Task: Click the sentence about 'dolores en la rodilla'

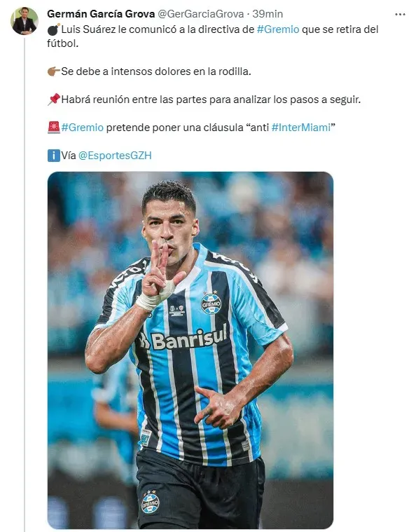Action: pyautogui.click(x=156, y=71)
